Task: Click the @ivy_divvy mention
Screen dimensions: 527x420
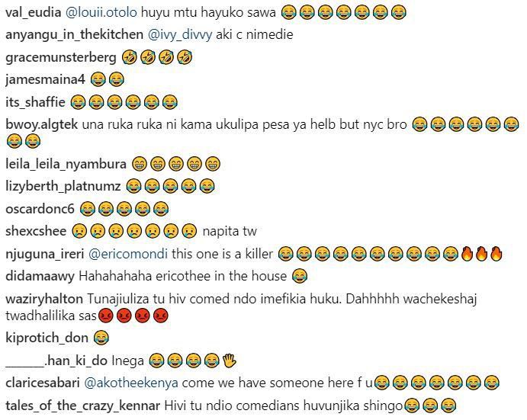Action: coord(180,35)
